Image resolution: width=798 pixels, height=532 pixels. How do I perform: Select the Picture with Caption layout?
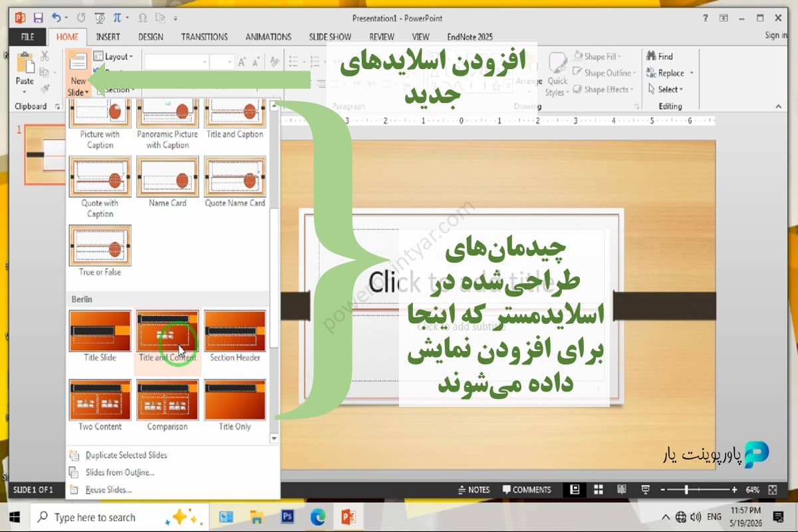click(x=100, y=125)
